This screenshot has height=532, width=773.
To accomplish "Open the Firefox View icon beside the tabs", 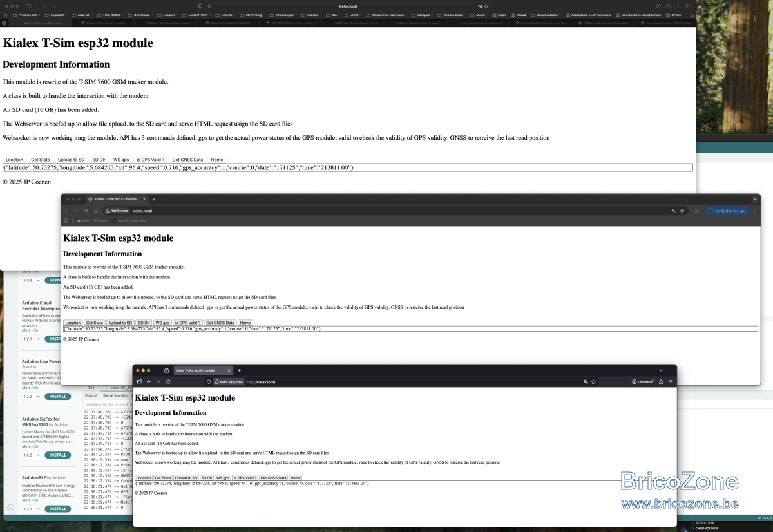I will point(166,370).
